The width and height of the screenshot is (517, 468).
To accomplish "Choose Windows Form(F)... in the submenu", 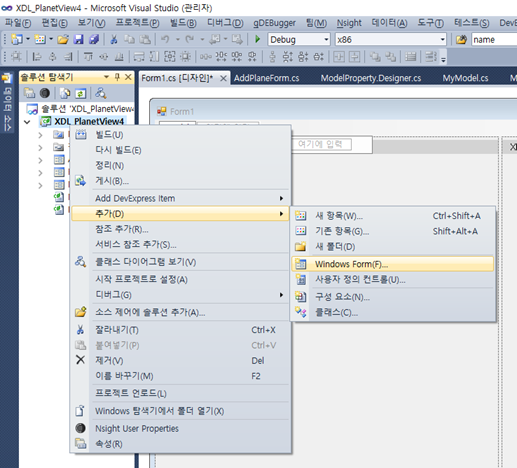I will coord(393,264).
